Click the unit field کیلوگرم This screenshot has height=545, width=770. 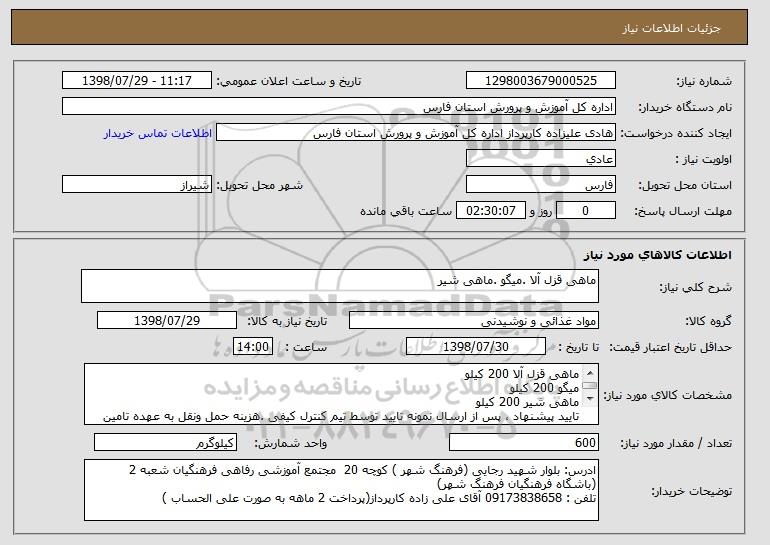pos(165,442)
